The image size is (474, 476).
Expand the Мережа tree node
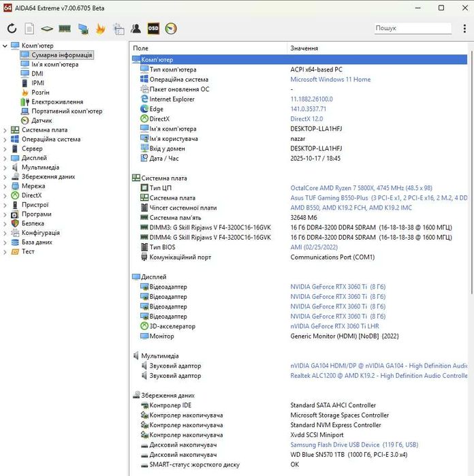5,187
